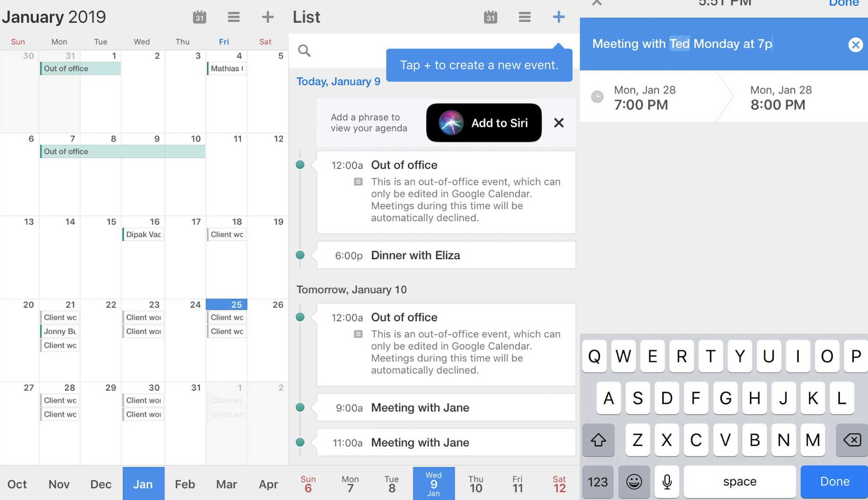Open the calendar grid view icon

(200, 16)
